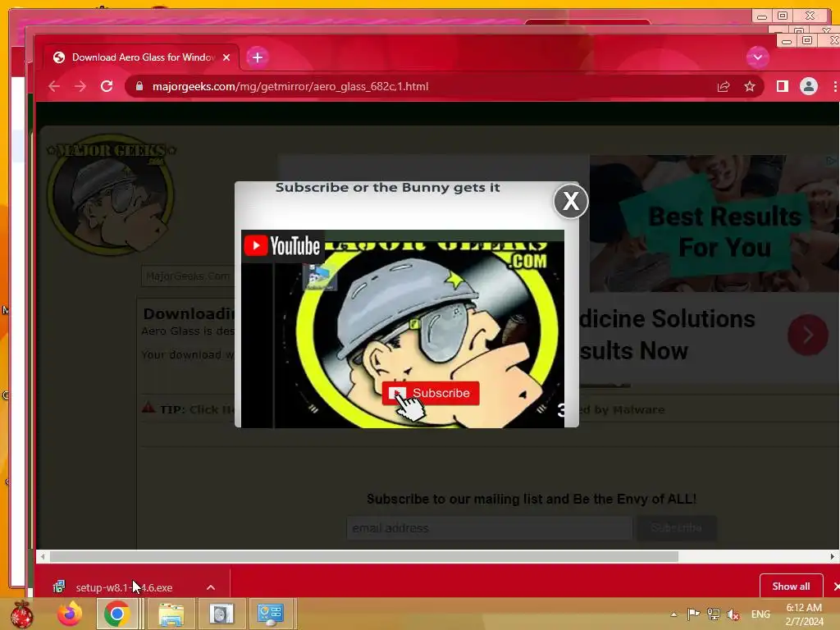This screenshot has width=840, height=630.
Task: Click the control panel taskbar icon
Action: coord(271,614)
